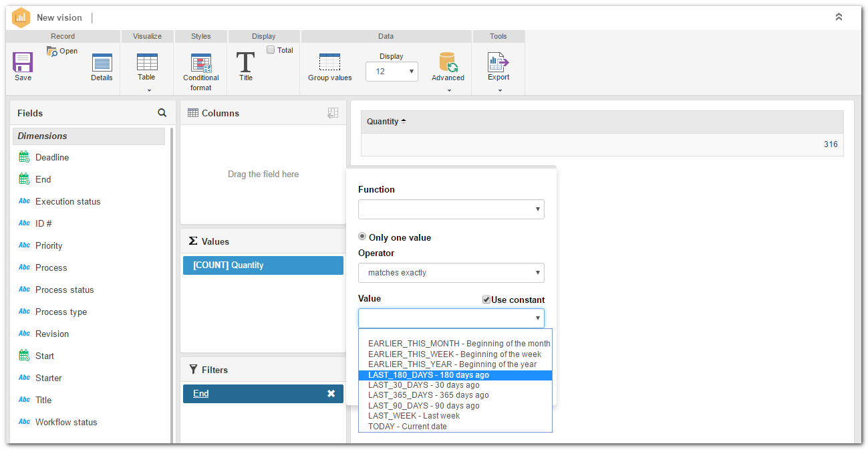This screenshot has width=868, height=450.
Task: Choose LAST_180_DAYS option
Action: click(x=455, y=375)
